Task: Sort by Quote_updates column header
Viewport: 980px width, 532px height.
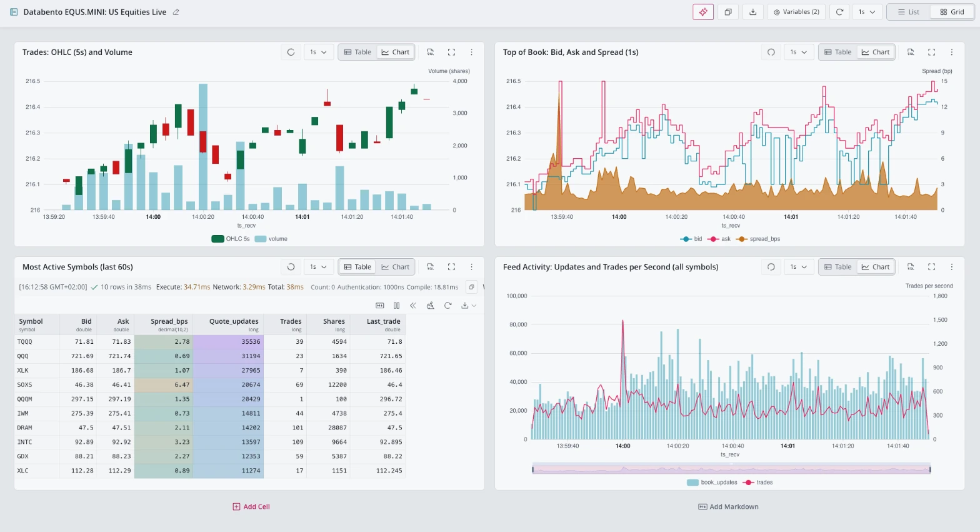Action: tap(228, 324)
